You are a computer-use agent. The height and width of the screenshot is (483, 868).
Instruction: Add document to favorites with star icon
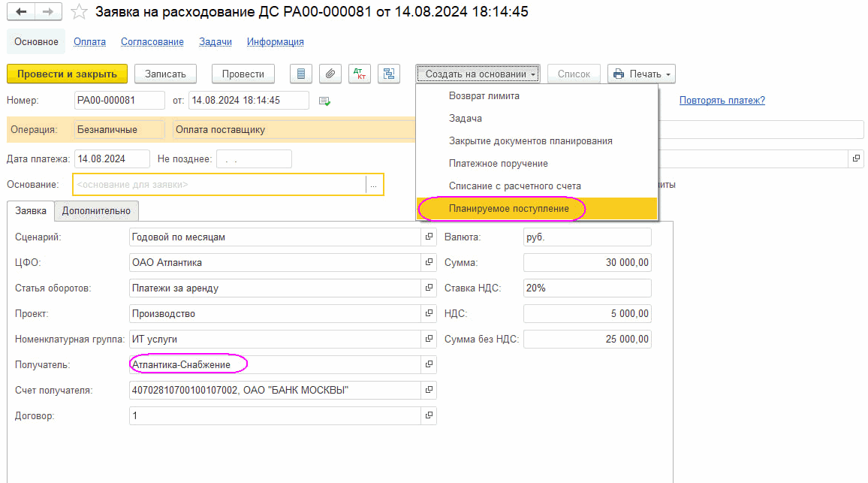pos(78,12)
